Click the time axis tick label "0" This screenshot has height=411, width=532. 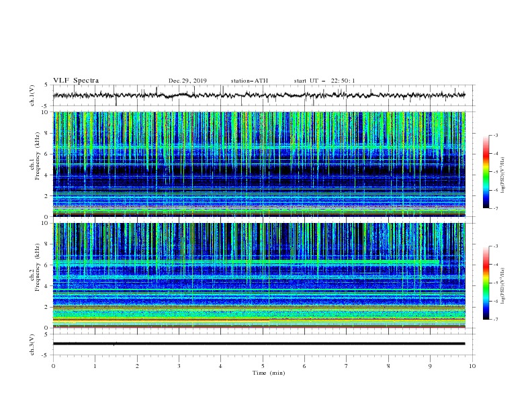[53, 366]
